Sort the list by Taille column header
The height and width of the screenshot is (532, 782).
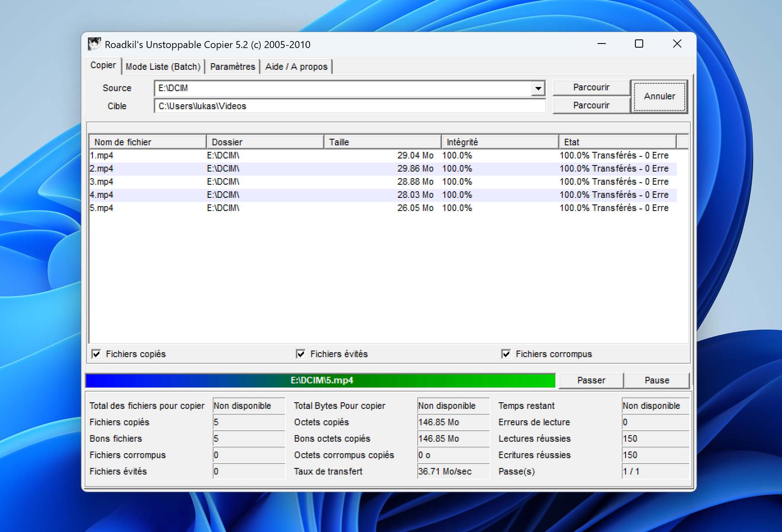click(x=382, y=142)
